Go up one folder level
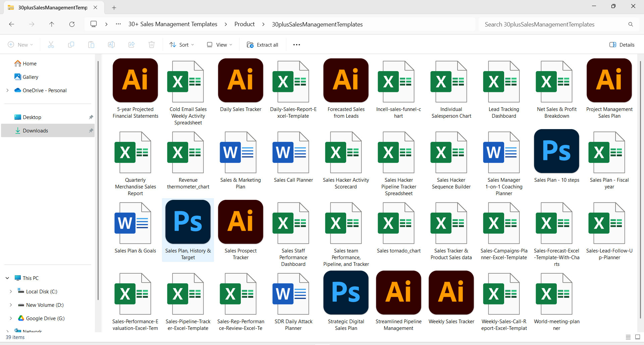This screenshot has height=345, width=644. point(52,24)
